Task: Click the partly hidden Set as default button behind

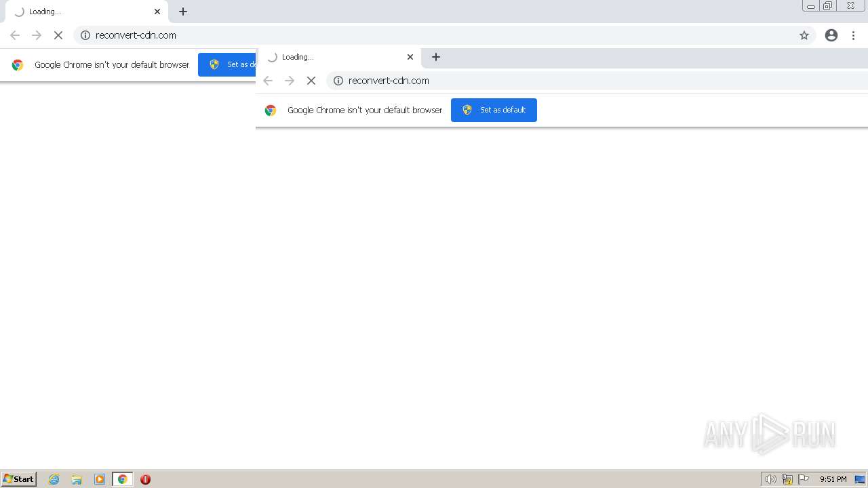Action: (226, 64)
